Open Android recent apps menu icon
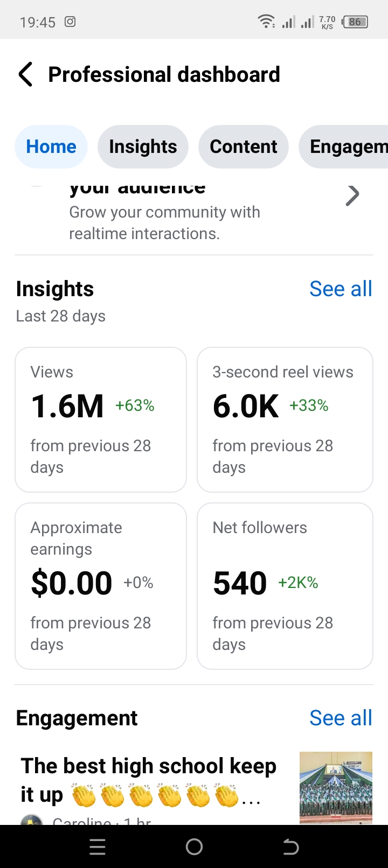This screenshot has height=868, width=388. point(97,847)
